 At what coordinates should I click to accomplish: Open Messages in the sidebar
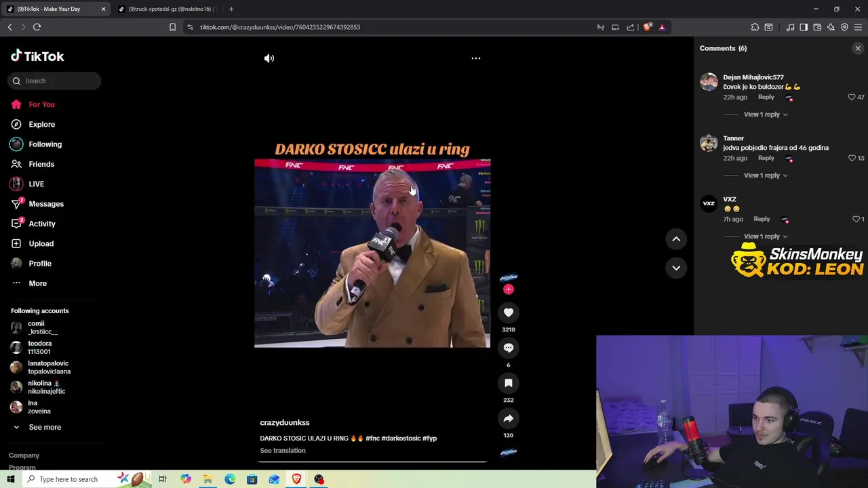click(45, 204)
